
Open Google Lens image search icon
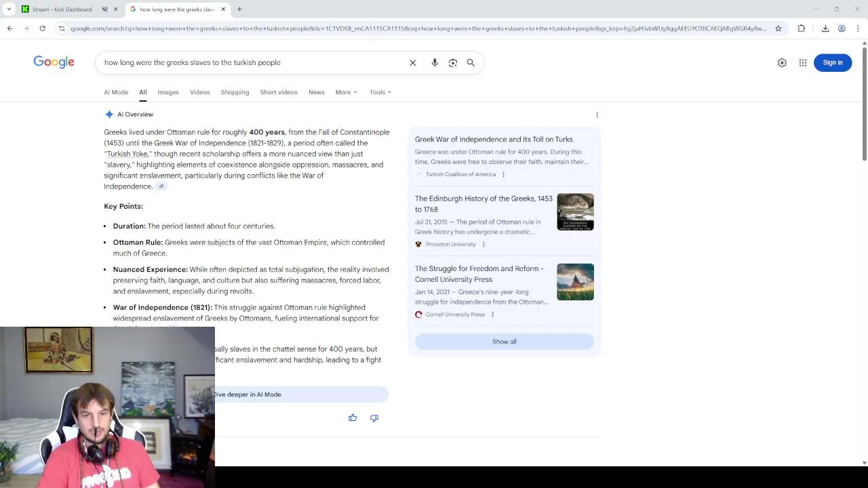coord(453,62)
